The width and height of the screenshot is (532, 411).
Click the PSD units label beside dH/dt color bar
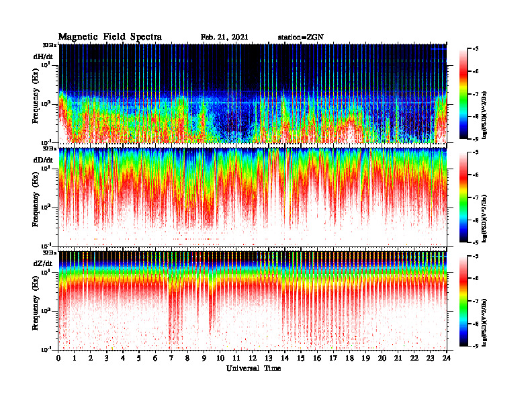point(485,116)
